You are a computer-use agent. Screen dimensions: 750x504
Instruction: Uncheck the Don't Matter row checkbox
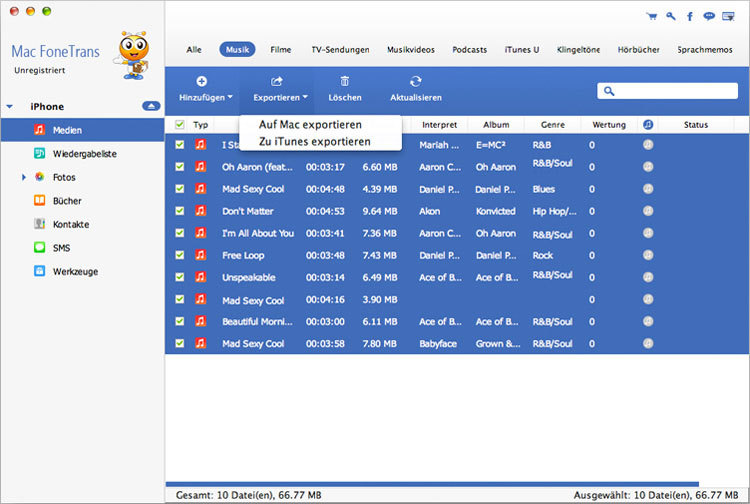(179, 210)
